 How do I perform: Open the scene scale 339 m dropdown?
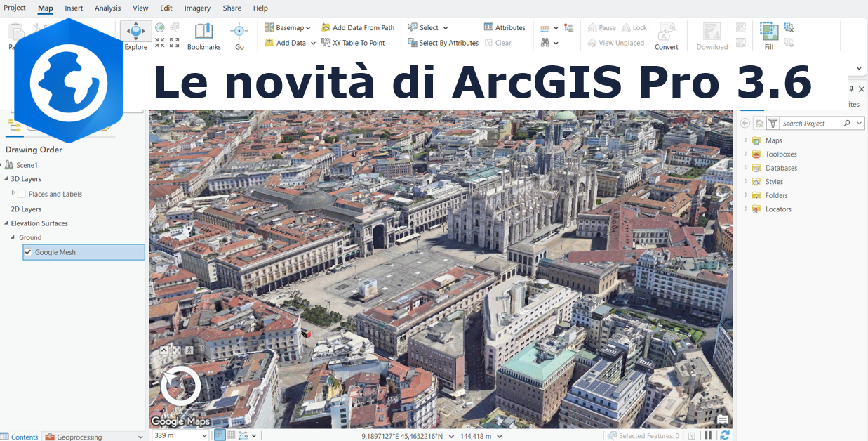tap(204, 436)
